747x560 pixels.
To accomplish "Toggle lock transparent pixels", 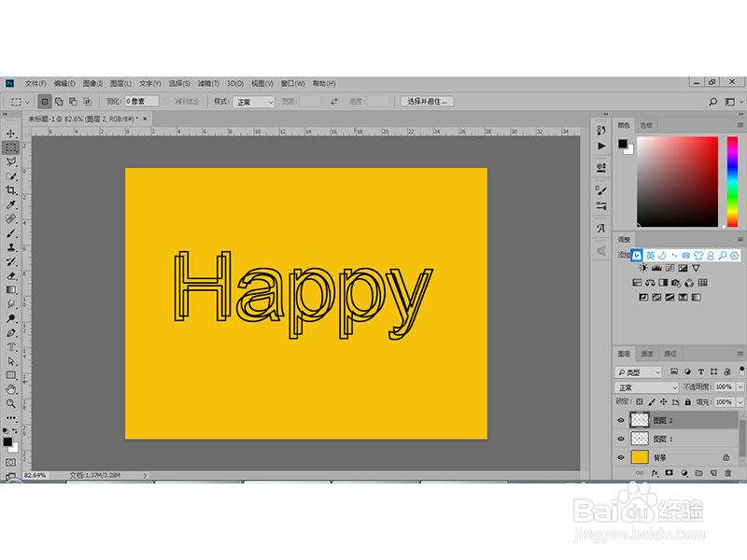I will point(640,402).
